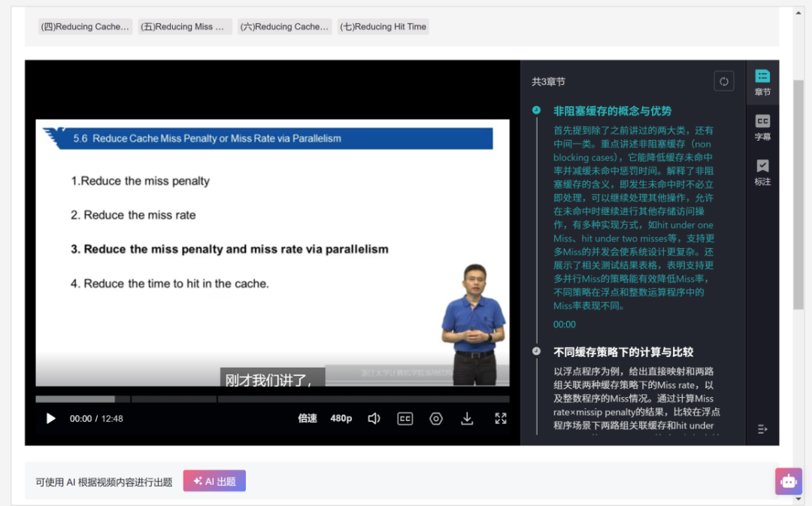Open chapter 非阻塞缓存的概念与优势
812x506 pixels.
[x=612, y=111]
